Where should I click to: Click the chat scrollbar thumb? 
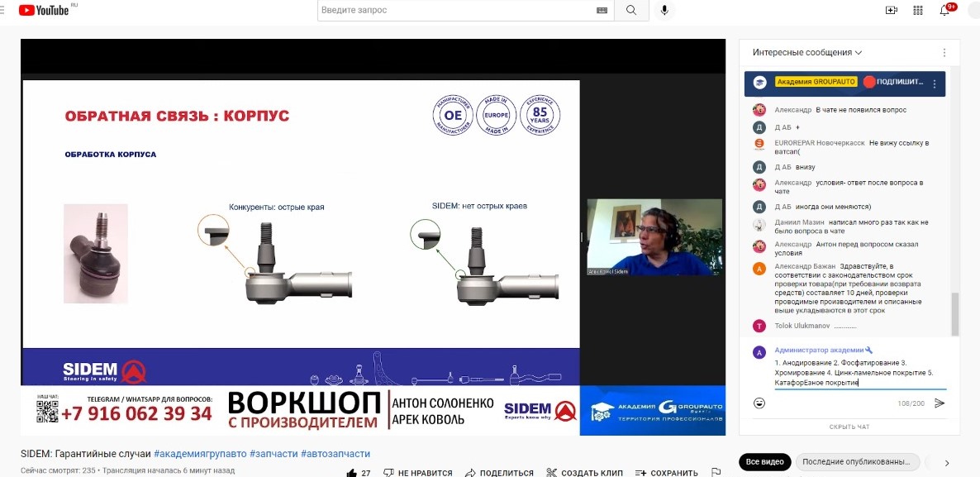954,314
